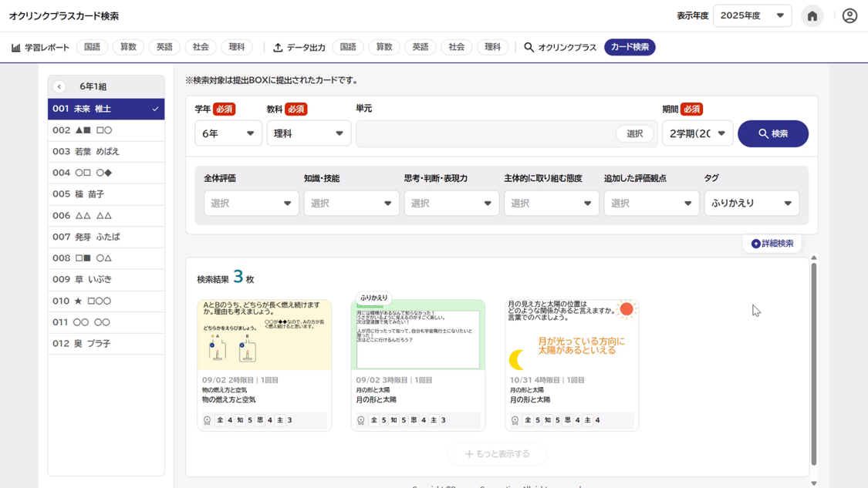Switch to the カード検索 tab
This screenshot has width=868, height=488.
[x=630, y=48]
